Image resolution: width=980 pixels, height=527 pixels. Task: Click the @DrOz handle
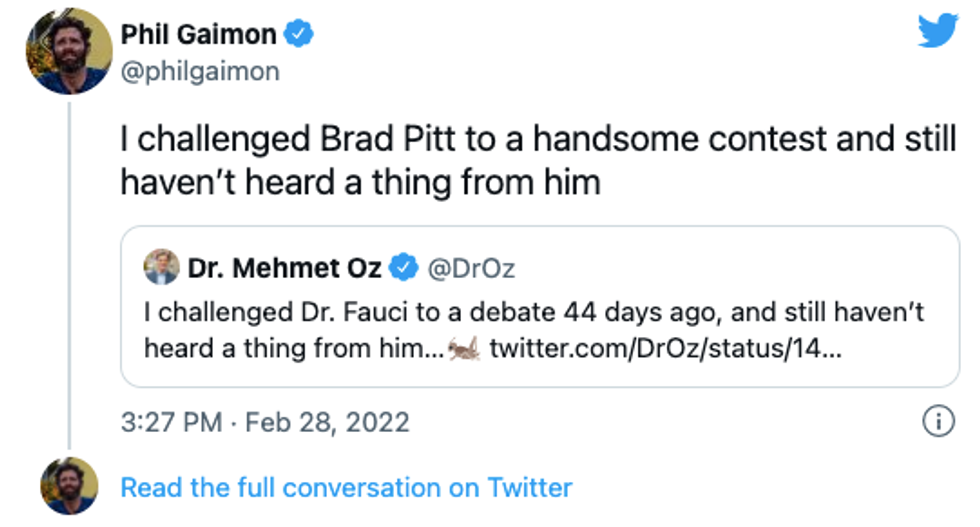(x=471, y=267)
